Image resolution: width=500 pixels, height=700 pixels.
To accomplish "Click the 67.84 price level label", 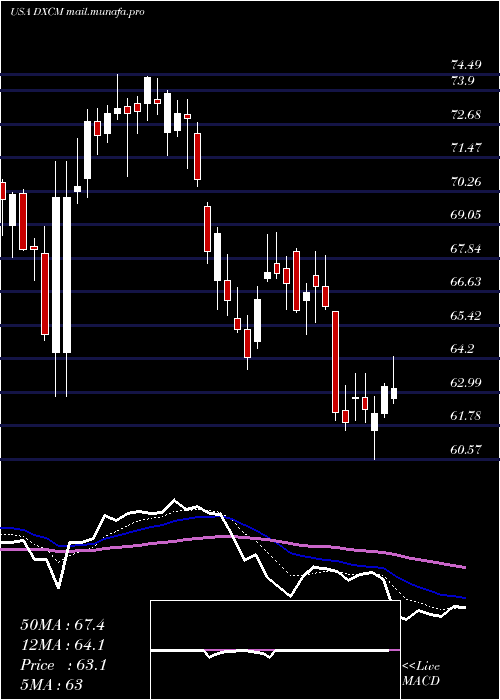I will coord(466,249).
